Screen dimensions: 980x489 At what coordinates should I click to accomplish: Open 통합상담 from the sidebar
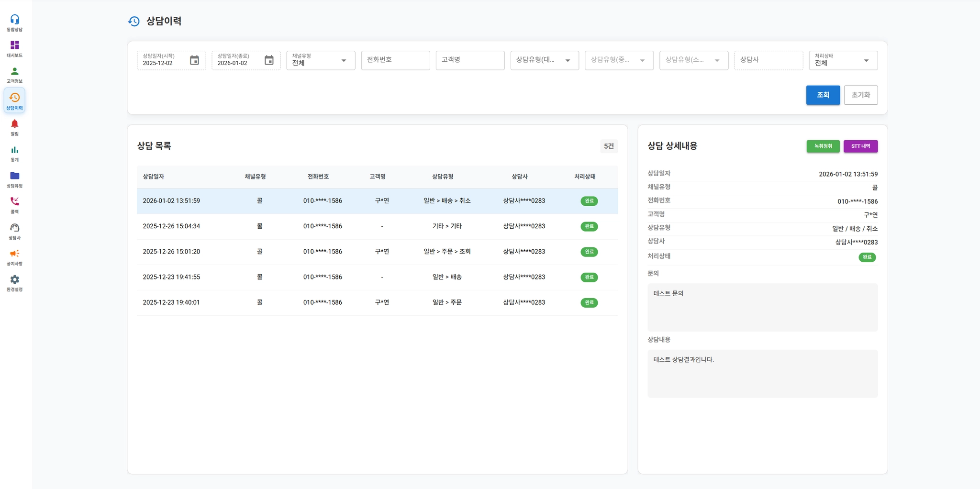click(14, 22)
